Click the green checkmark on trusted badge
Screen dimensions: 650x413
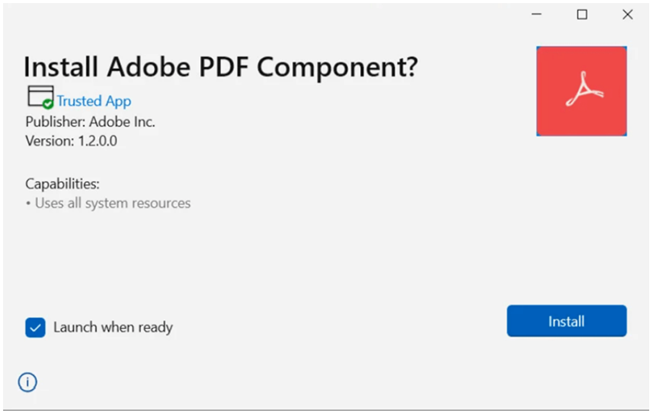point(48,104)
